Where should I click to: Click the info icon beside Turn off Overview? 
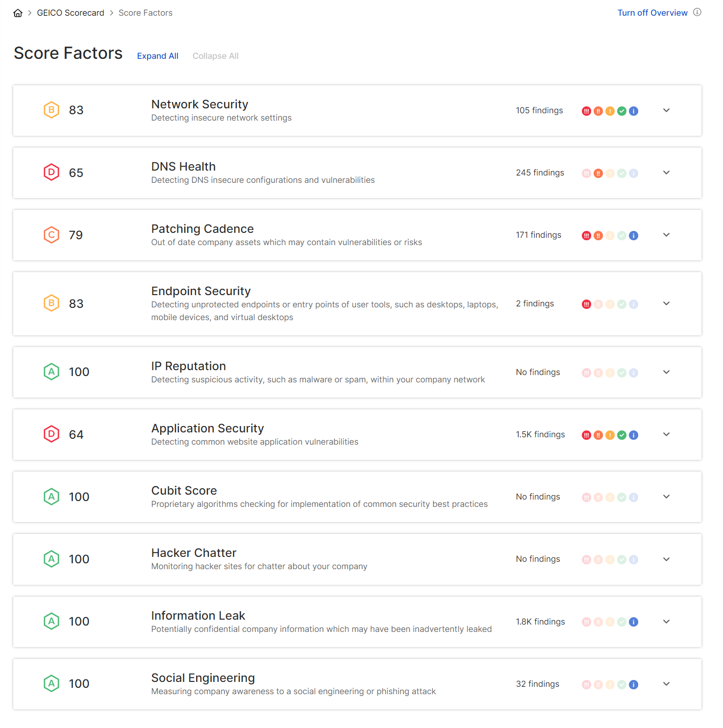697,12
